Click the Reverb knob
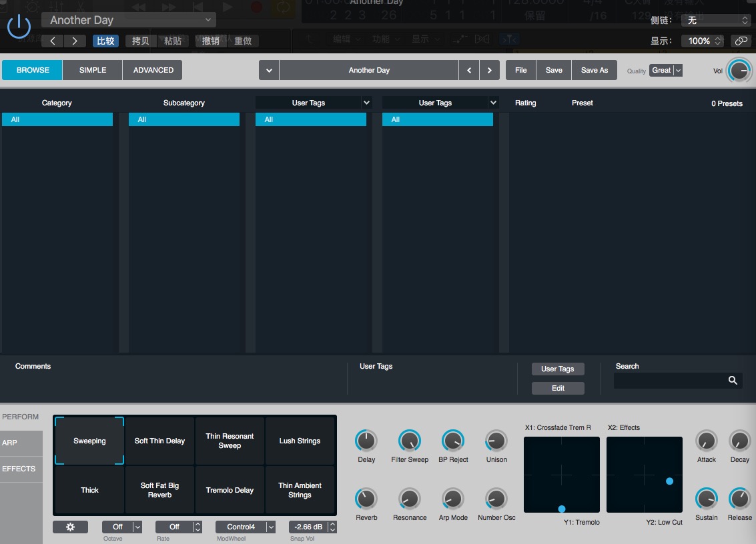 pos(366,499)
